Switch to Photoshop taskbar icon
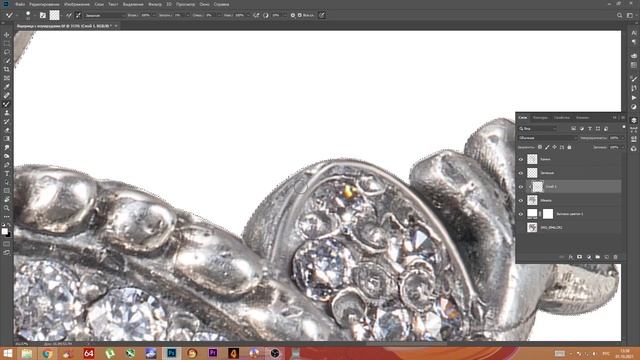Image resolution: width=640 pixels, height=360 pixels. coord(171,353)
